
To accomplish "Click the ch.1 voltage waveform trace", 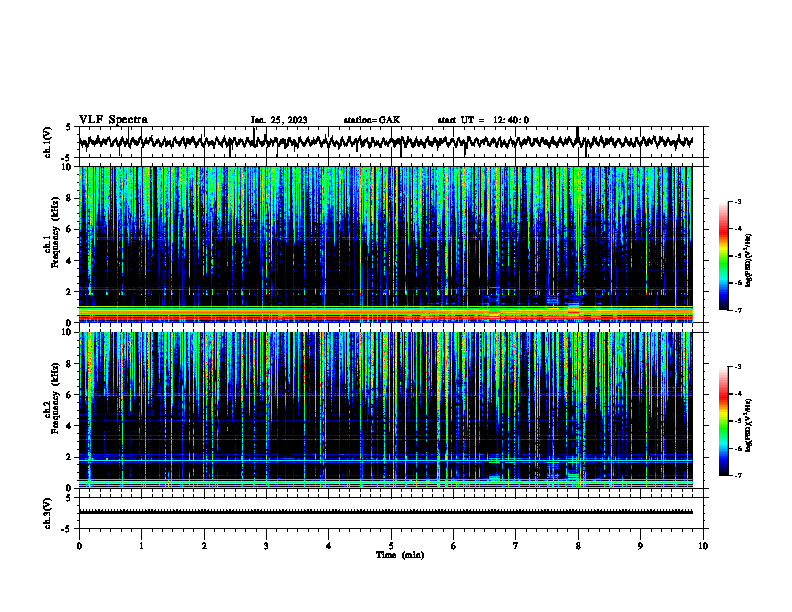I will (386, 142).
